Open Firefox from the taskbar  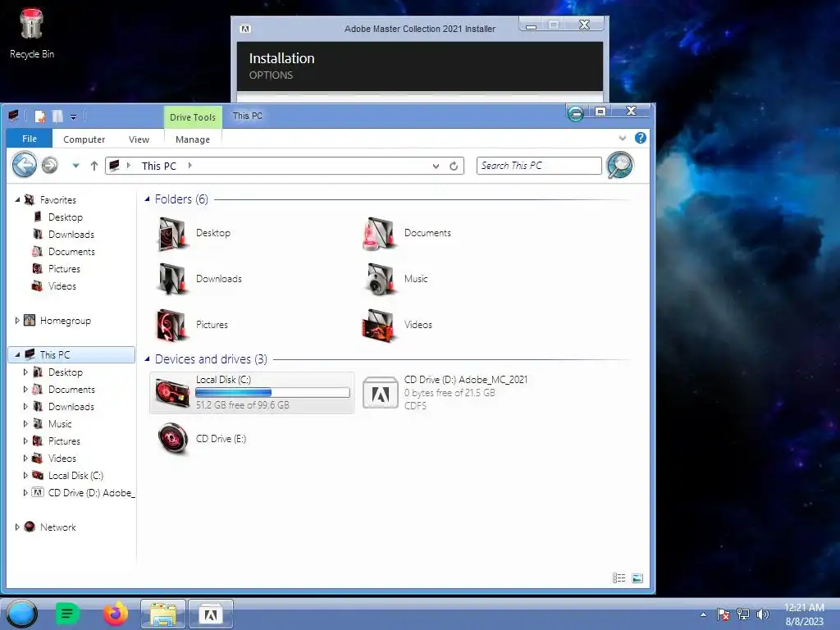[116, 614]
